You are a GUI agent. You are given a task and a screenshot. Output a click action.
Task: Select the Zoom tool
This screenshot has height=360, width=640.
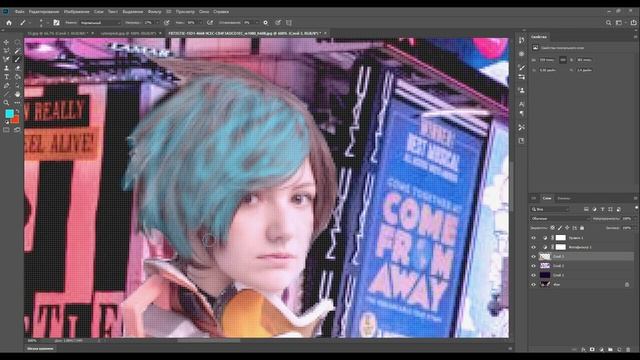(6, 103)
